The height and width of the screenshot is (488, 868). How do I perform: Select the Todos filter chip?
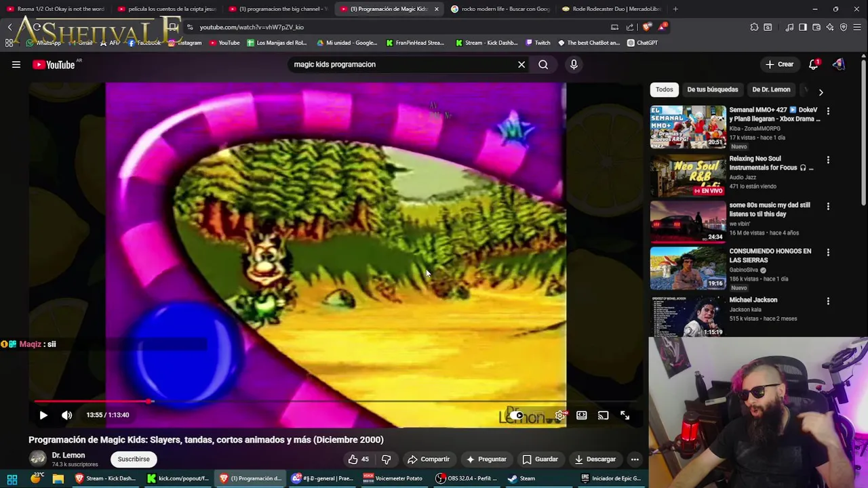click(x=665, y=89)
